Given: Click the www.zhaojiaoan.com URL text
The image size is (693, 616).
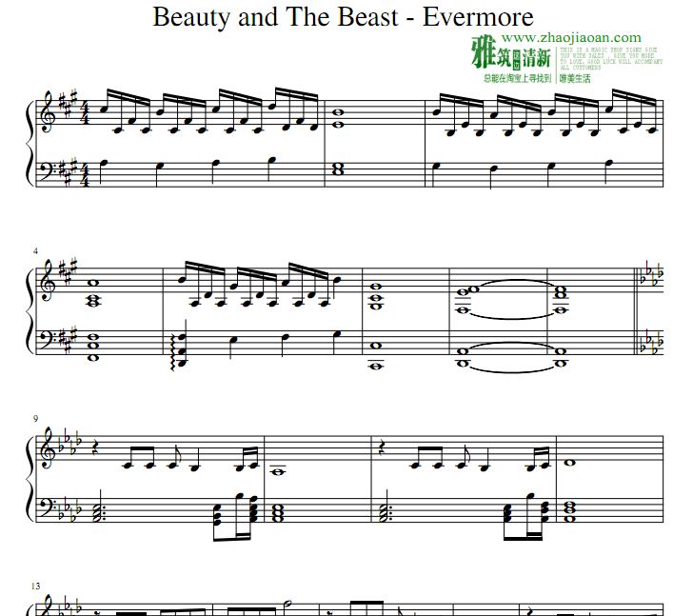Looking at the screenshot, I should point(571,37).
